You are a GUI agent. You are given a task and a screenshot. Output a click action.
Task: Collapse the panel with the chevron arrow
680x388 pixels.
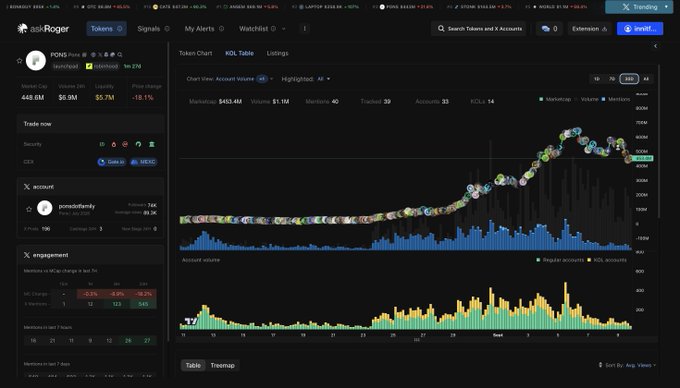655,46
